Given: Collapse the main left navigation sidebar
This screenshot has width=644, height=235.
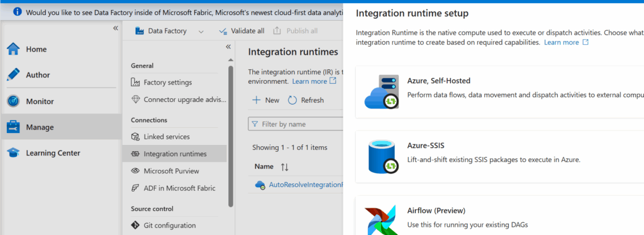Looking at the screenshot, I should (116, 28).
